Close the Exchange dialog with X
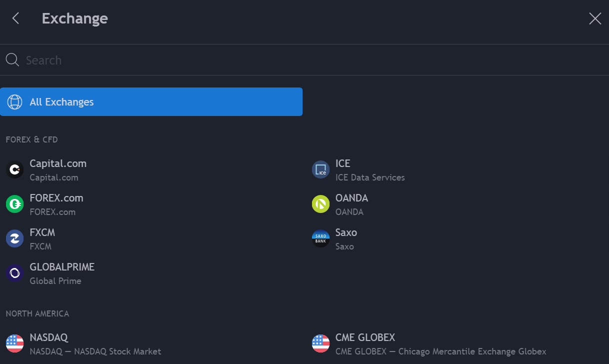 tap(595, 18)
